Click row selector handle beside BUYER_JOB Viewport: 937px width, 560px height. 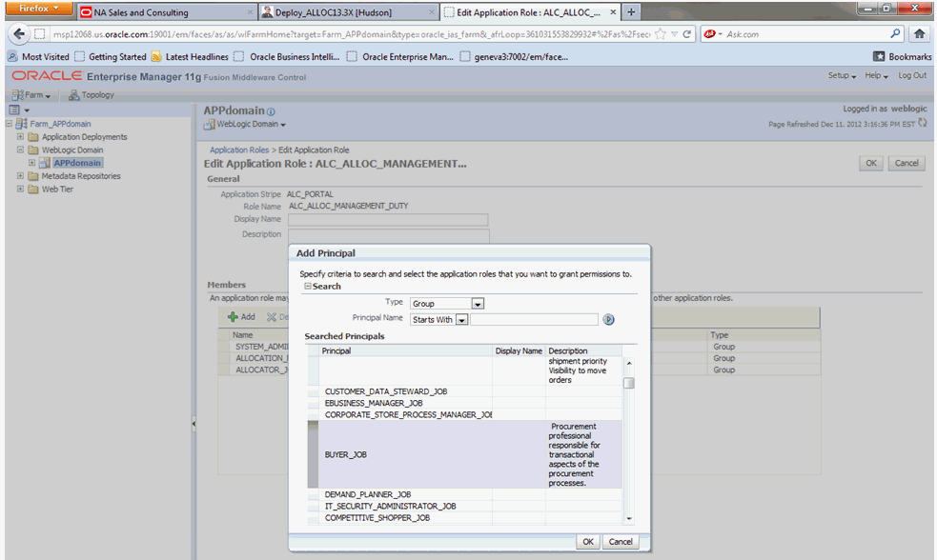pyautogui.click(x=314, y=454)
